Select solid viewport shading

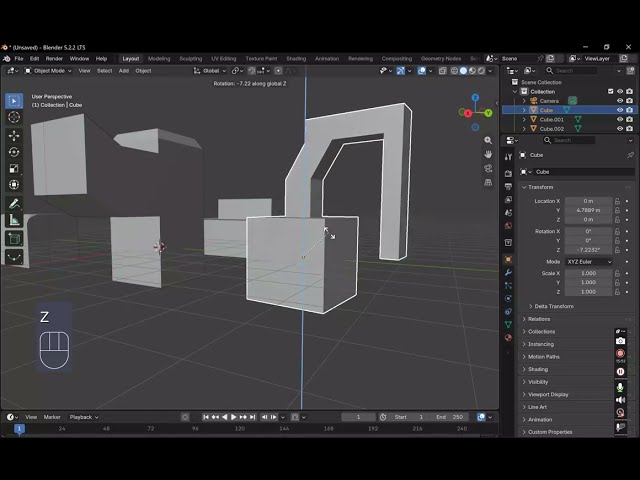tap(463, 71)
